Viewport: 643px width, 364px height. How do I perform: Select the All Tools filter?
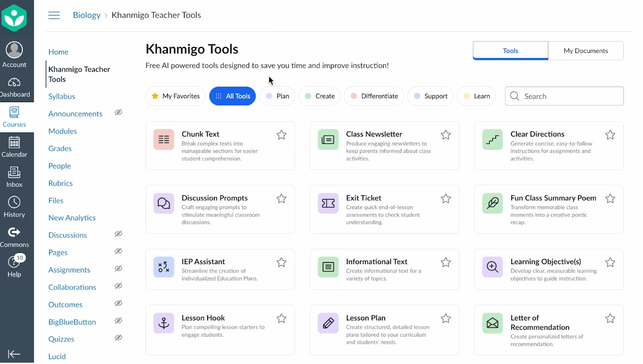click(232, 96)
